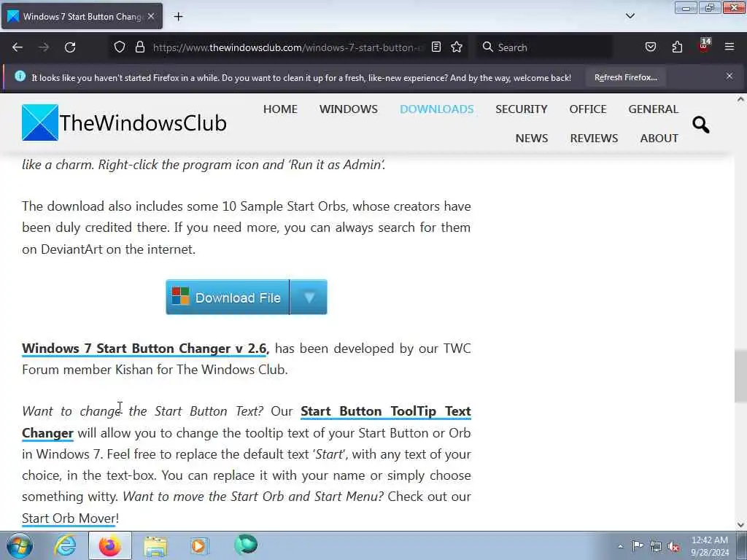Open Windows Start orb
The image size is (747, 560).
[x=20, y=545]
